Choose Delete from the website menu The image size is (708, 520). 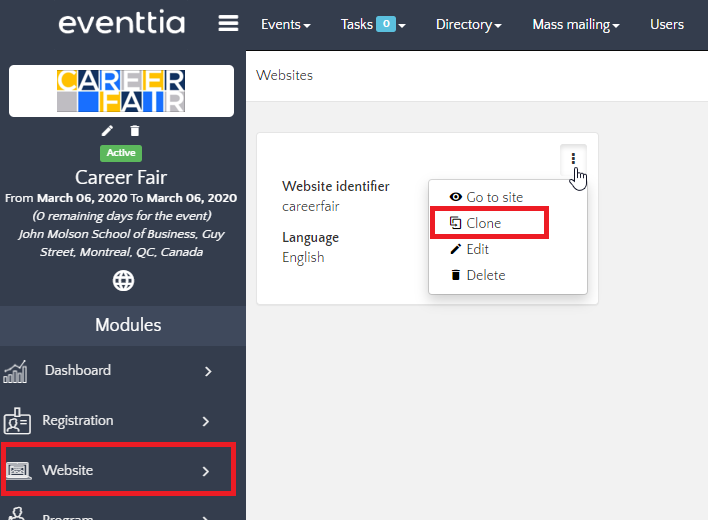tap(485, 275)
